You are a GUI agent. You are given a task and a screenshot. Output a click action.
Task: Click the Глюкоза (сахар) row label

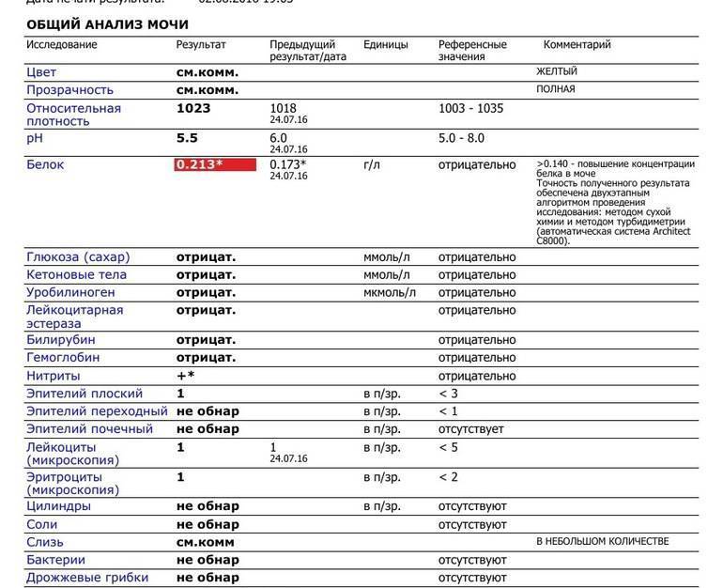click(x=78, y=256)
